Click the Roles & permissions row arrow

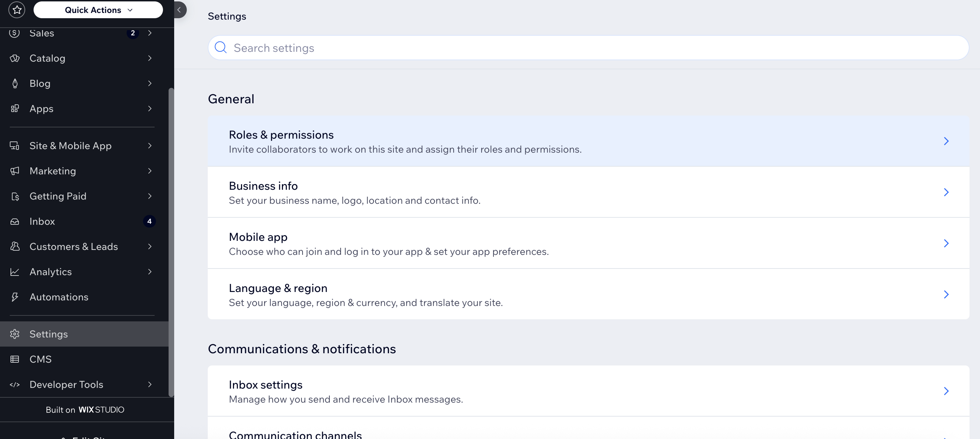coord(946,141)
